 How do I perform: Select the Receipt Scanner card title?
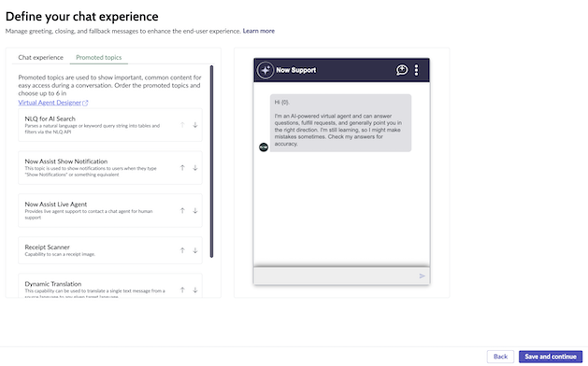tap(48, 247)
